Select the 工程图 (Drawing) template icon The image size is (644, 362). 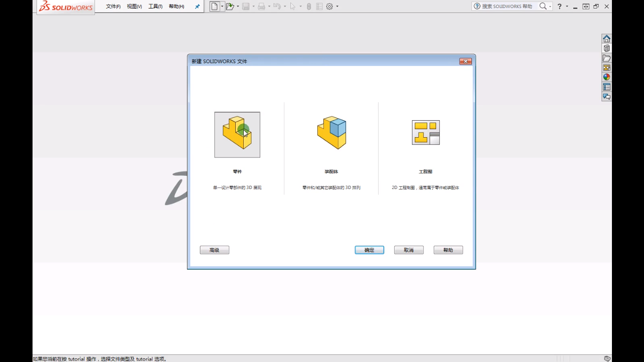426,132
